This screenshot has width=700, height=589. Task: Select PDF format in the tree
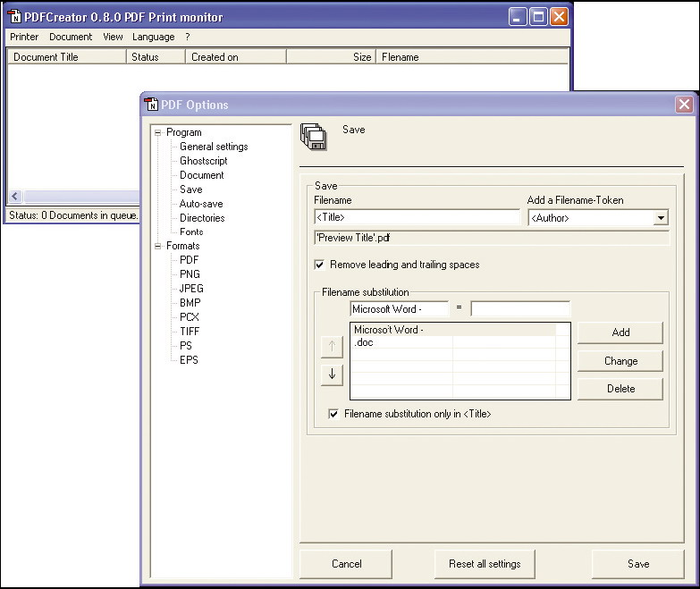[x=189, y=260]
